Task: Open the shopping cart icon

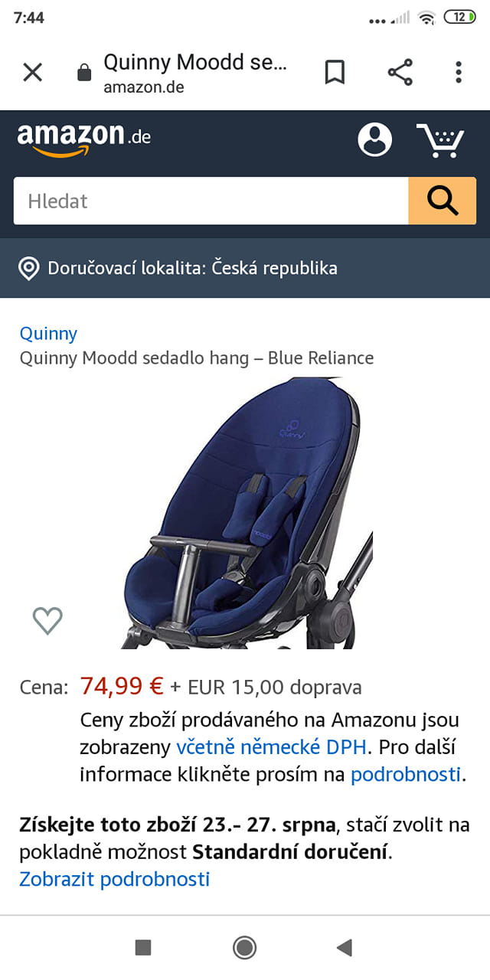Action: coord(441,140)
